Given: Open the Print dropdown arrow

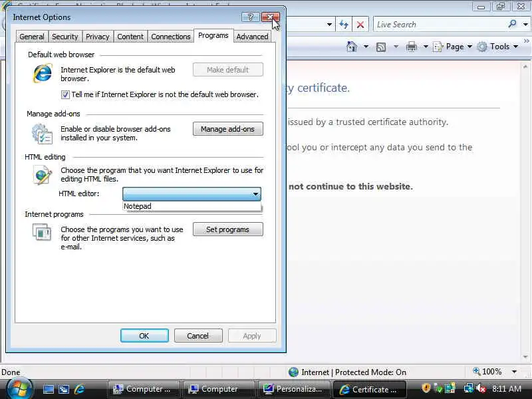Looking at the screenshot, I should 426,47.
